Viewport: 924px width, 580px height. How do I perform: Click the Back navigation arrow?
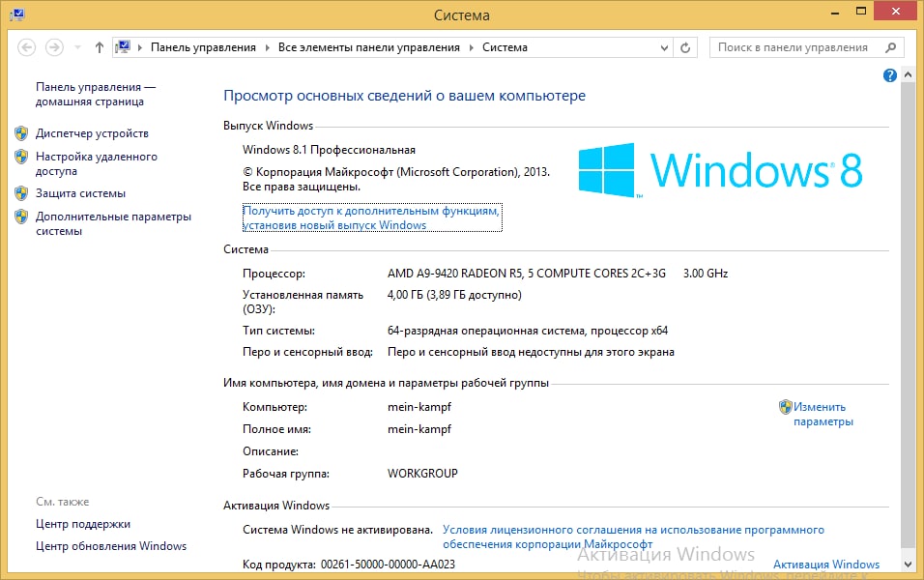click(x=26, y=47)
